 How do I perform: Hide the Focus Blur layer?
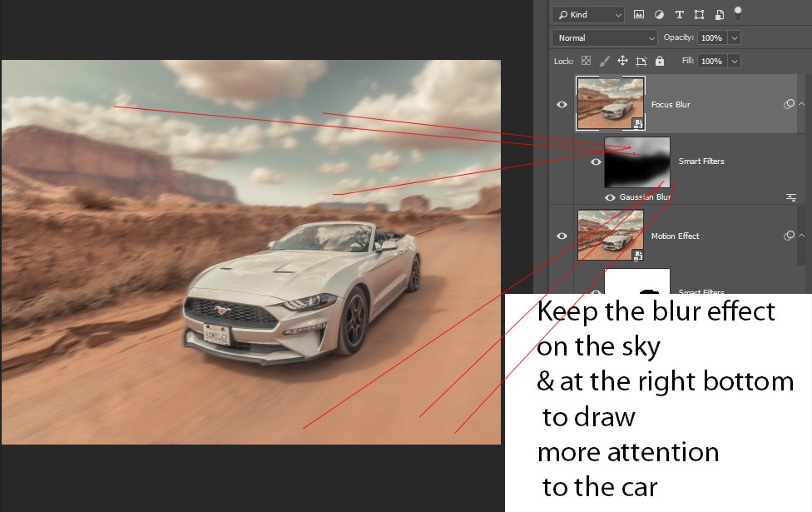562,105
